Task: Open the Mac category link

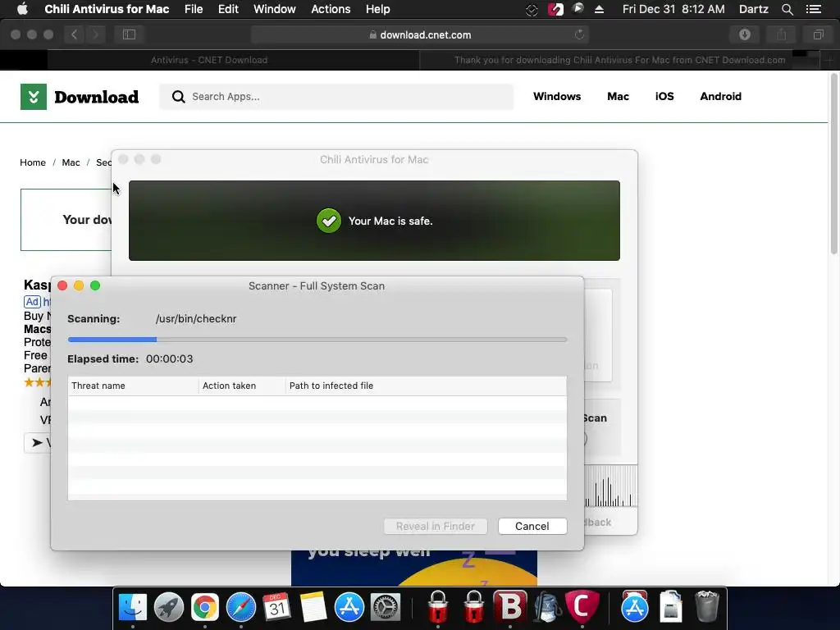Action: [618, 97]
